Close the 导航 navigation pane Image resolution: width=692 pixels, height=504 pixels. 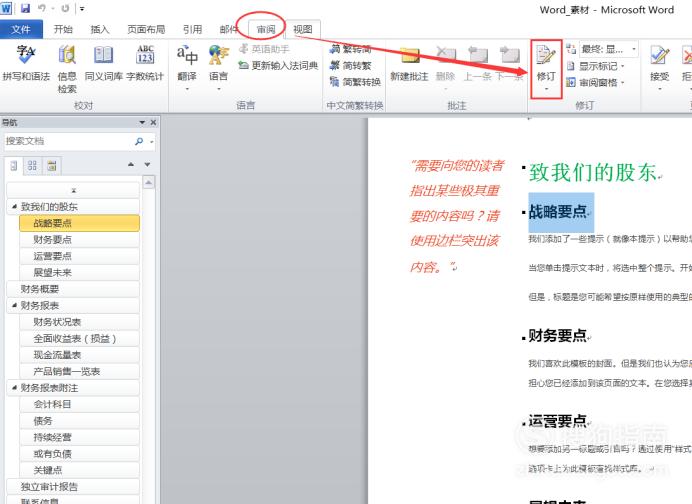[153, 123]
